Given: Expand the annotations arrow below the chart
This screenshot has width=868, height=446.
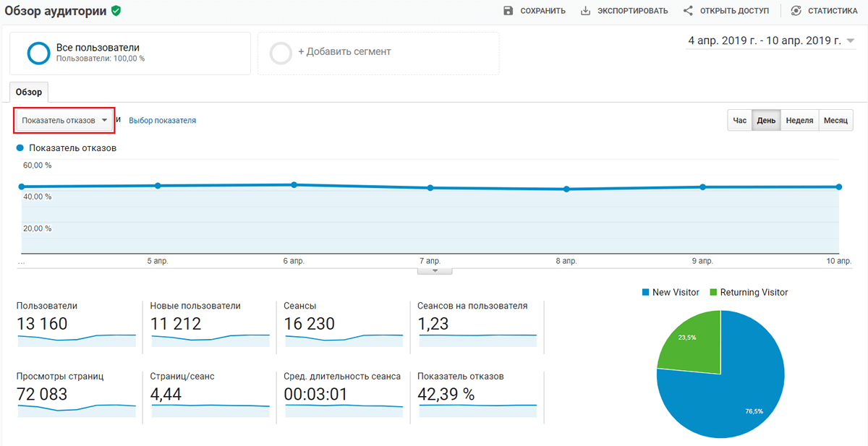Looking at the screenshot, I should pyautogui.click(x=435, y=270).
